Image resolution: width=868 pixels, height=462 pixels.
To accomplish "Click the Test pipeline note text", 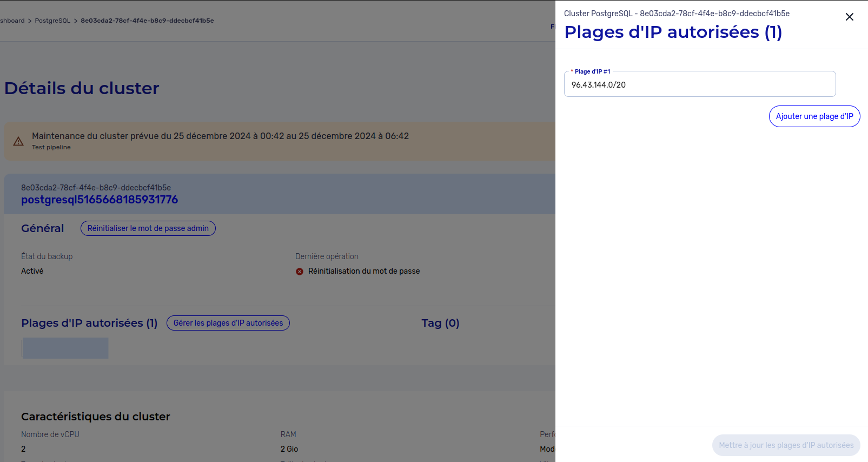I will point(51,147).
